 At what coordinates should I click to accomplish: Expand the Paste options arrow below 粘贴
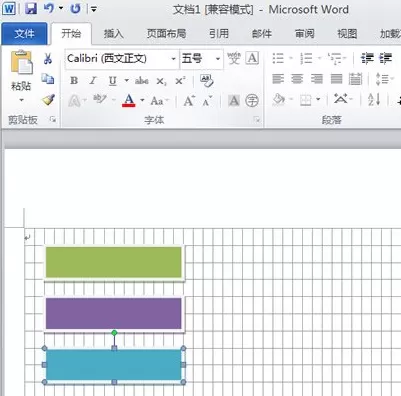(22, 100)
